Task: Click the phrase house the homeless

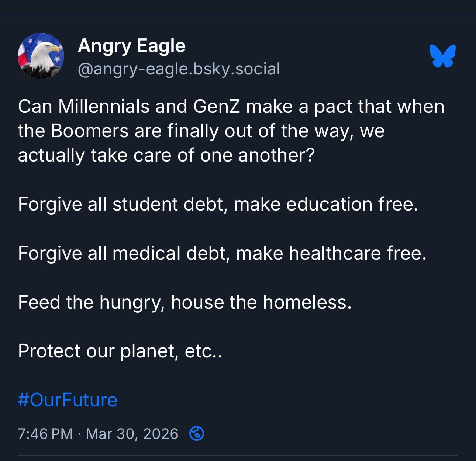Action: point(261,302)
